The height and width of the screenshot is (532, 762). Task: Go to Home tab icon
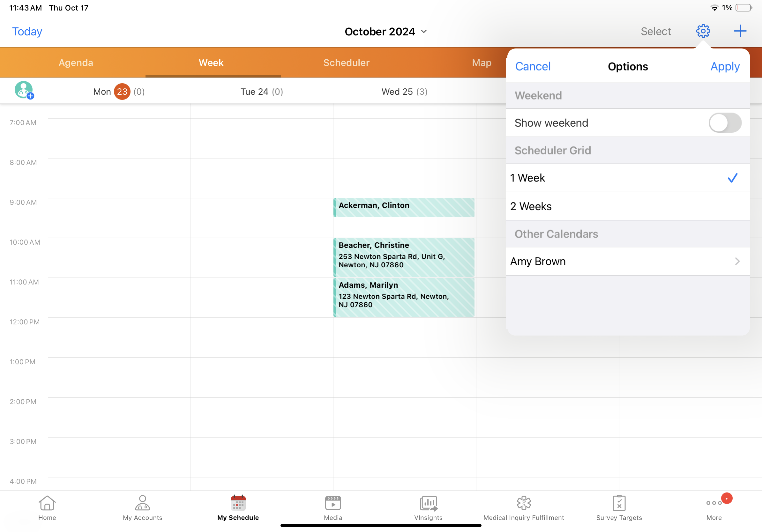coord(47,503)
